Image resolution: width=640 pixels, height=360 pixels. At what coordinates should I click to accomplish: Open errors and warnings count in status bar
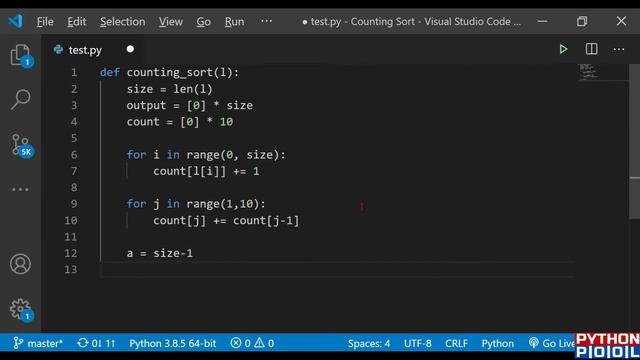[252, 343]
